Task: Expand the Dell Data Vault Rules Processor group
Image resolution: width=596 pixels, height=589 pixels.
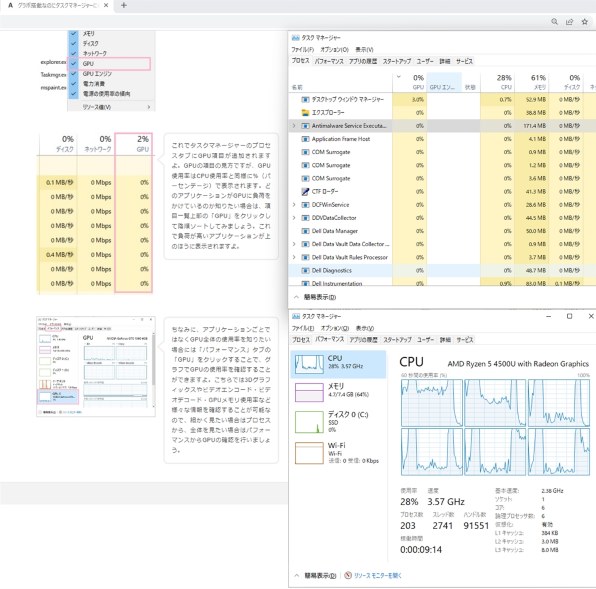Action: pos(294,257)
